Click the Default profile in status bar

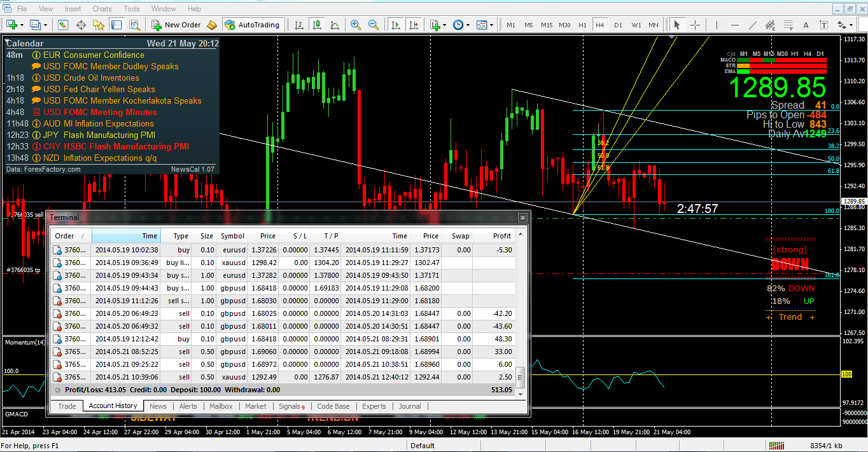[423, 446]
